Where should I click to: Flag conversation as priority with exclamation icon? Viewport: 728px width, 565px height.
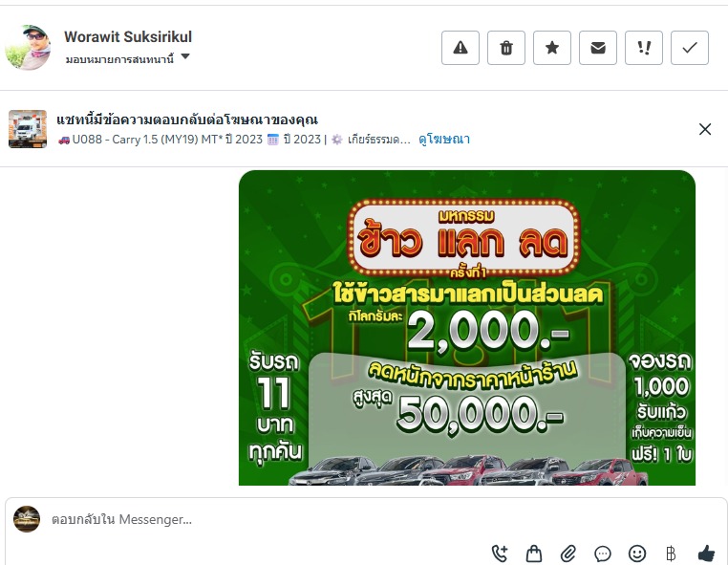click(x=644, y=48)
